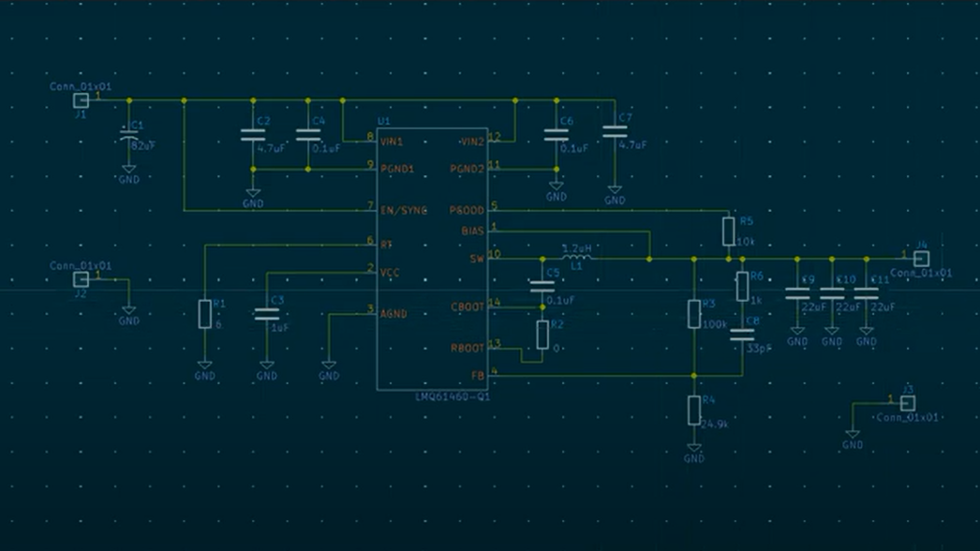Select the C5 0.1uF boot capacitor
The height and width of the screenshot is (551, 980).
coord(542,287)
